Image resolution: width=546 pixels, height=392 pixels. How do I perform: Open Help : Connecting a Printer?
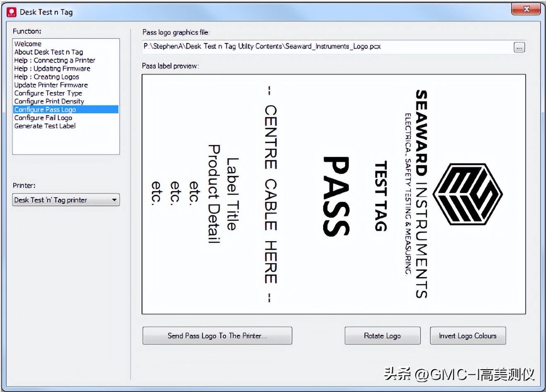(x=54, y=60)
